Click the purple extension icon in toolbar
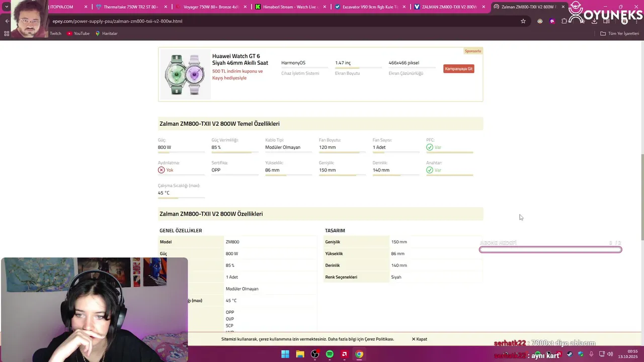The height and width of the screenshot is (362, 644). [552, 21]
